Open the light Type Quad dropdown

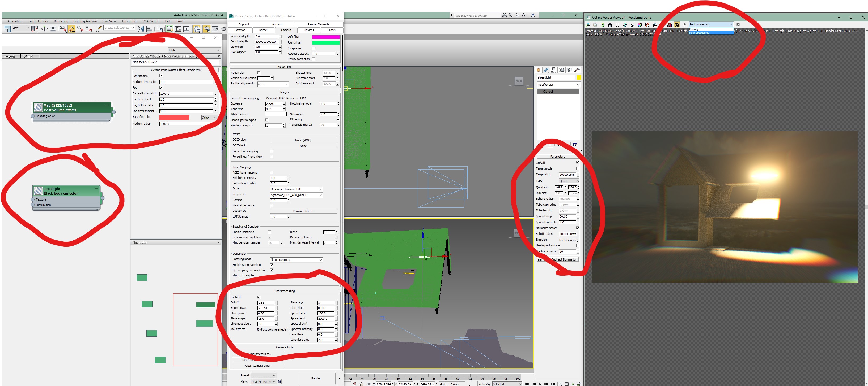[569, 181]
